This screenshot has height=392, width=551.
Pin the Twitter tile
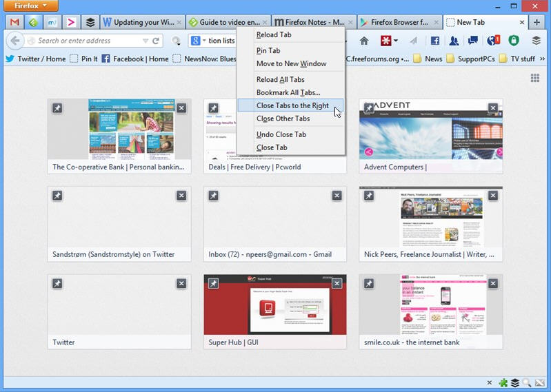[x=57, y=283]
